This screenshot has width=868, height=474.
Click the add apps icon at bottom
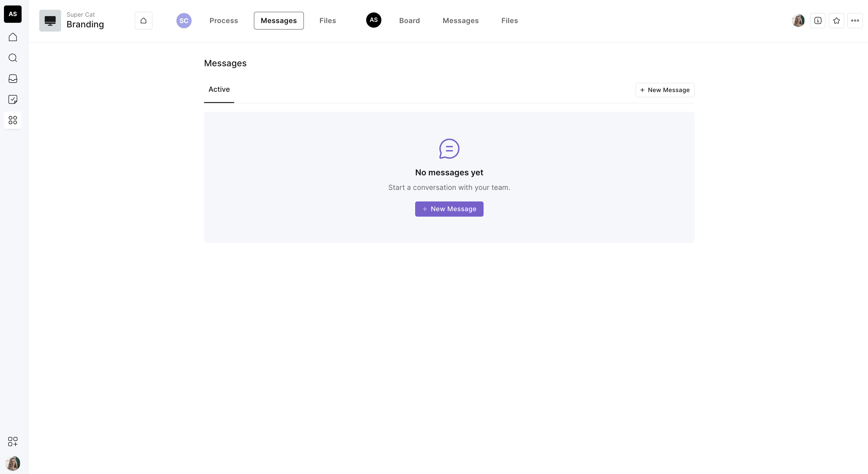coord(13,441)
